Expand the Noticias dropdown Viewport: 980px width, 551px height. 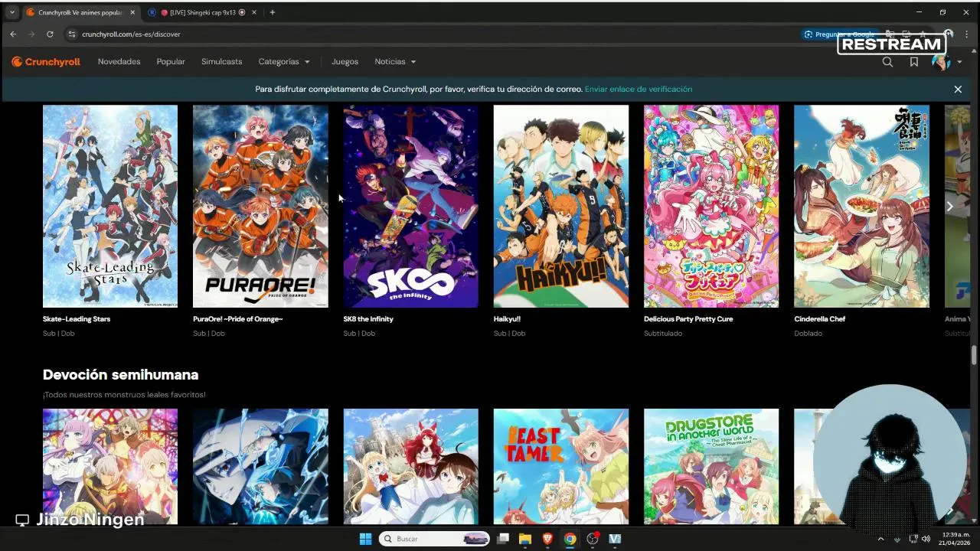pos(395,62)
